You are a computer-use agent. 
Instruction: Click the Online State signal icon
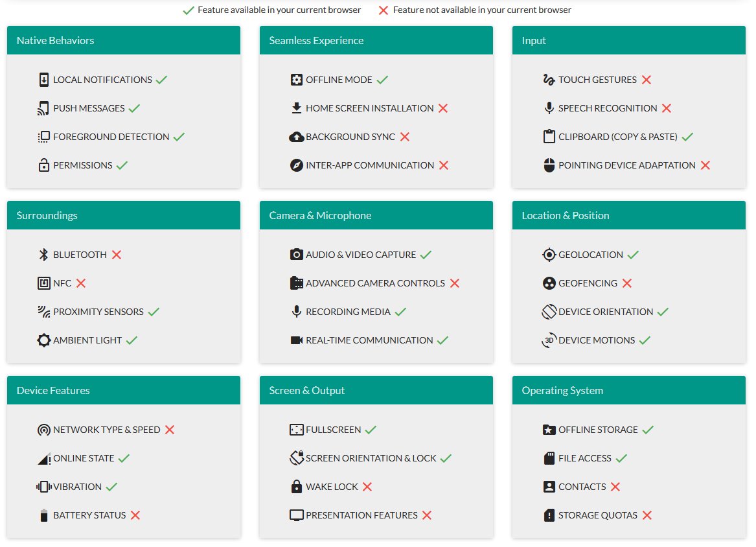point(44,458)
